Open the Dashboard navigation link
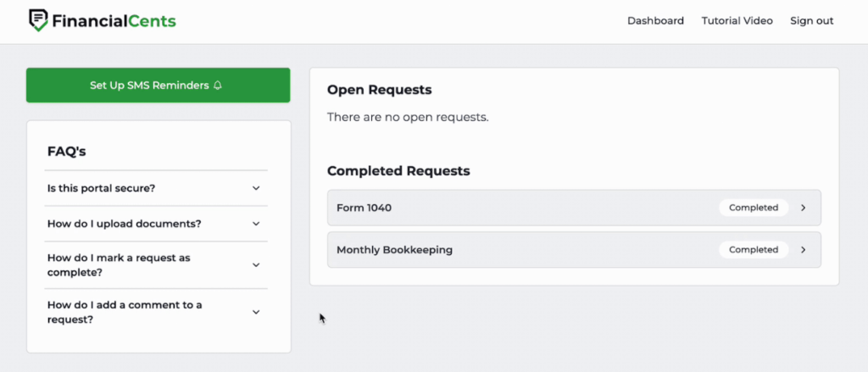Screen dimensions: 868x372 pyautogui.click(x=655, y=21)
